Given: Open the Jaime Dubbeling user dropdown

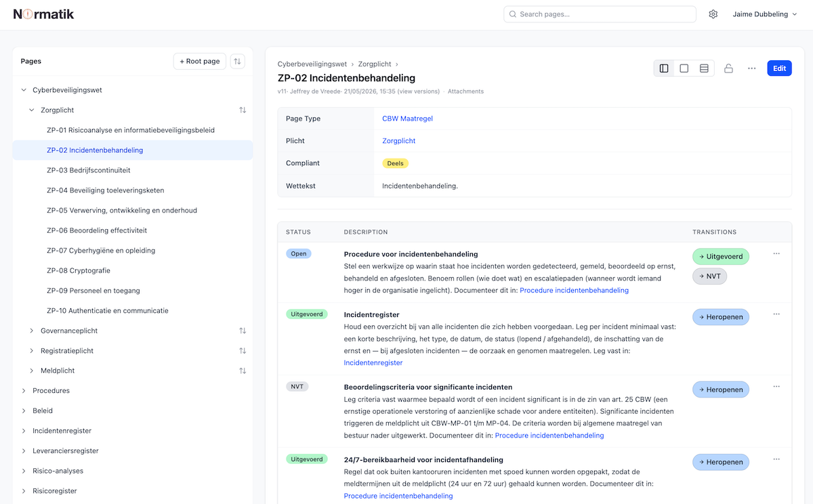Looking at the screenshot, I should point(764,14).
